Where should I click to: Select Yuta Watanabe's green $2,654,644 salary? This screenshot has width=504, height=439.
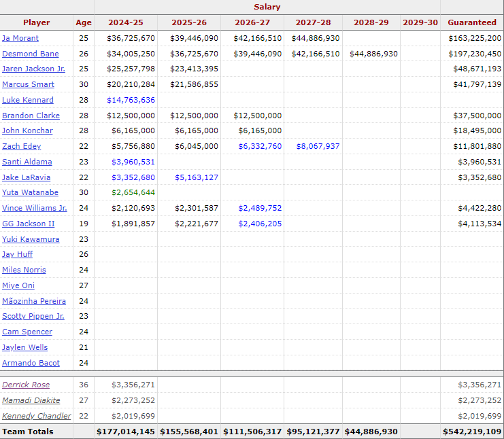pyautogui.click(x=133, y=192)
